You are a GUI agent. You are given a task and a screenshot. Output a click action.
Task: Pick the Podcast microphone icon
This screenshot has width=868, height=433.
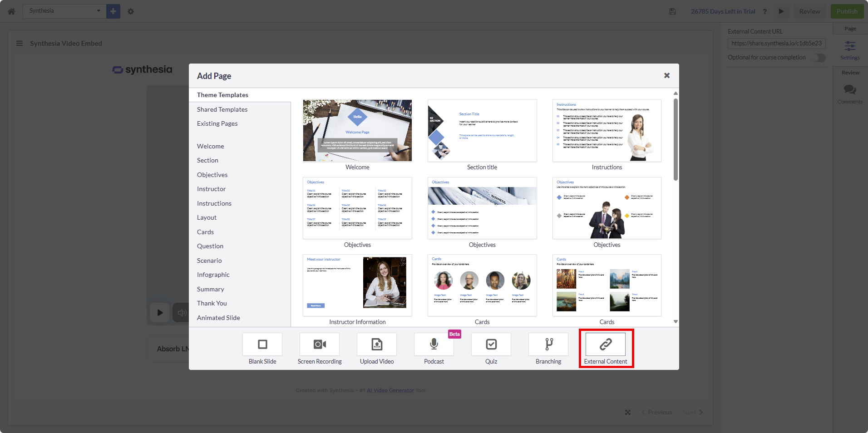434,344
